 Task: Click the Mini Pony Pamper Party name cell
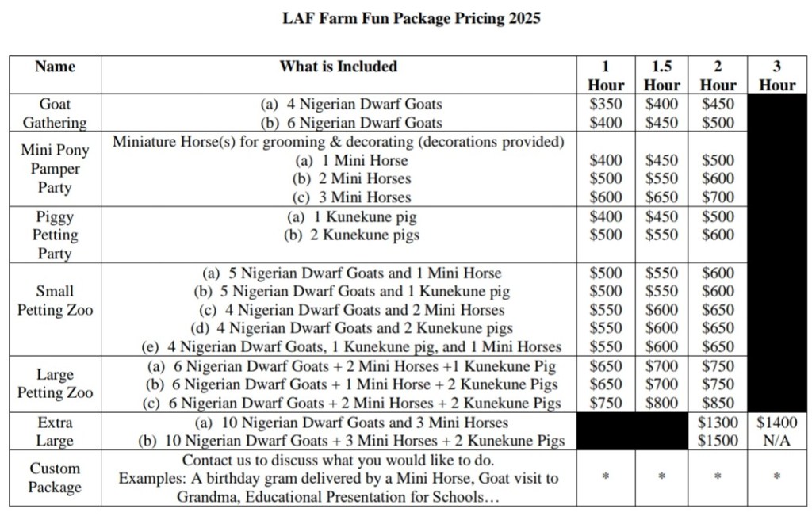coord(54,169)
